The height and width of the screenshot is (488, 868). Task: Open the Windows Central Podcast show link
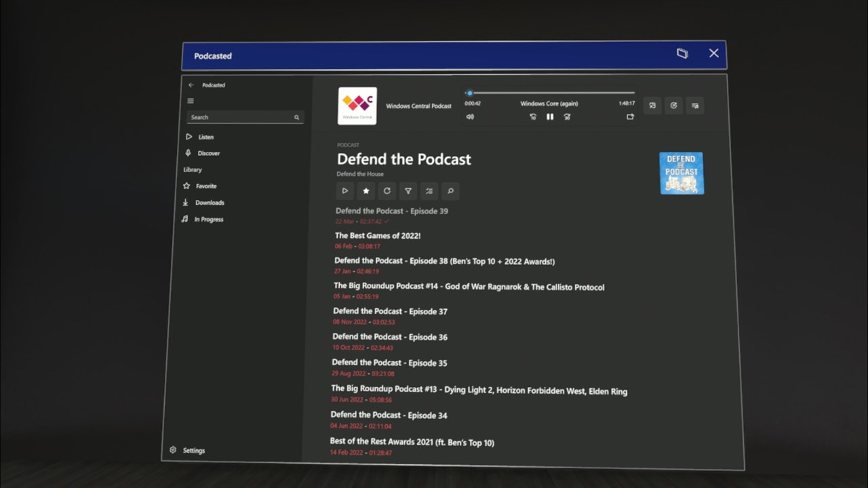click(418, 106)
